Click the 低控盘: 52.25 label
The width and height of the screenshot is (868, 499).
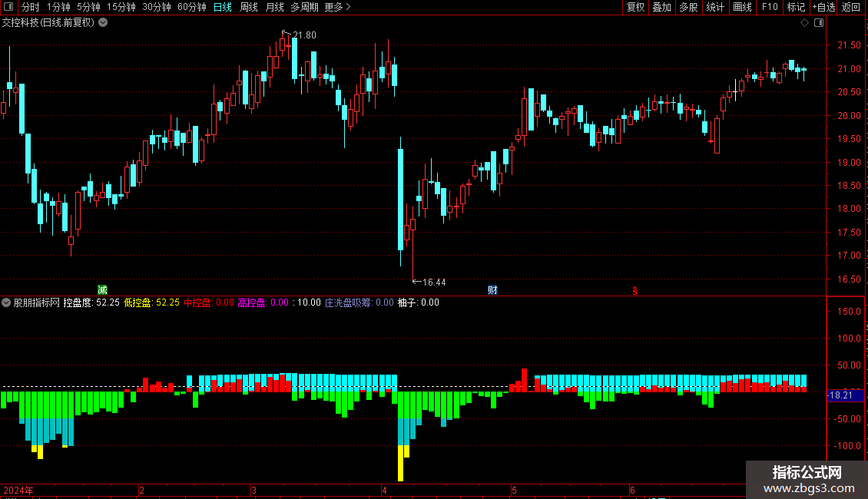[151, 302]
